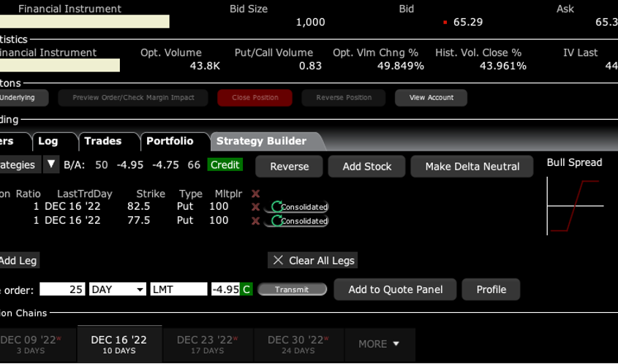Remove all legs via header red X
The image size is (618, 364).
pyautogui.click(x=255, y=194)
